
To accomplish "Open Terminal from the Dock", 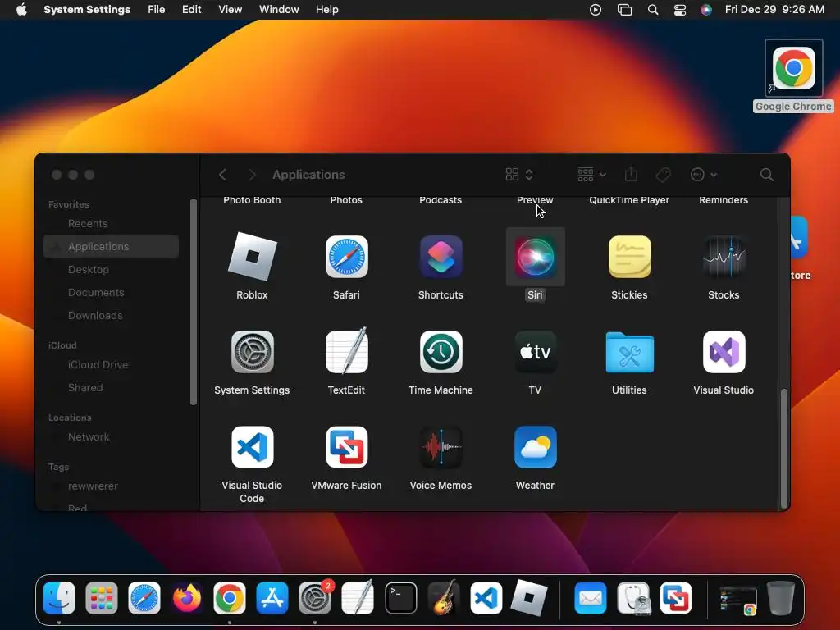I will (400, 598).
